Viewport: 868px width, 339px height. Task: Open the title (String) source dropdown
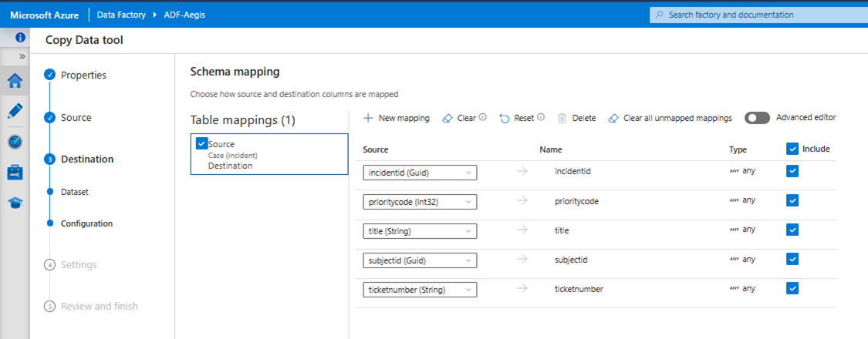click(x=420, y=231)
